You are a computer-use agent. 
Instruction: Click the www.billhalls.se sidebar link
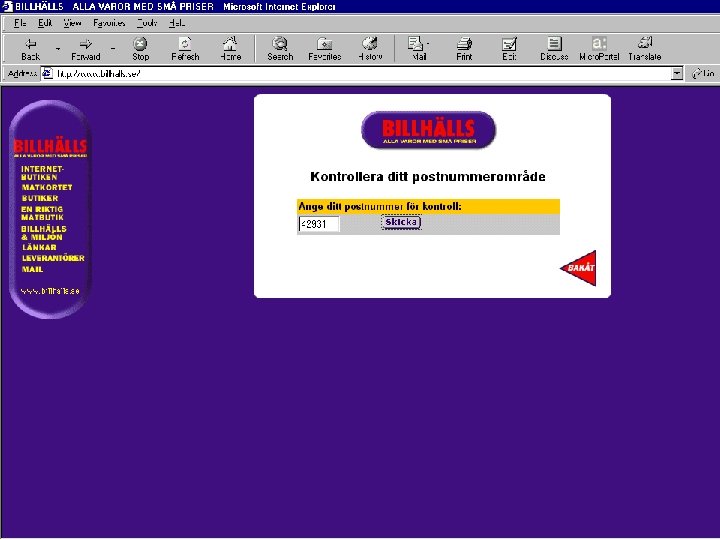(x=50, y=291)
